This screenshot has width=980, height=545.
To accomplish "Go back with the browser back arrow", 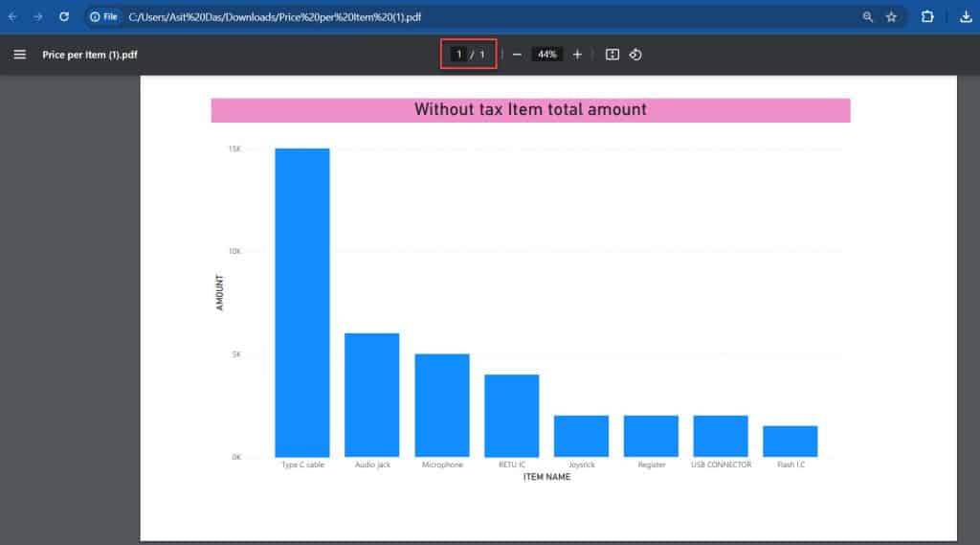I will [12, 17].
